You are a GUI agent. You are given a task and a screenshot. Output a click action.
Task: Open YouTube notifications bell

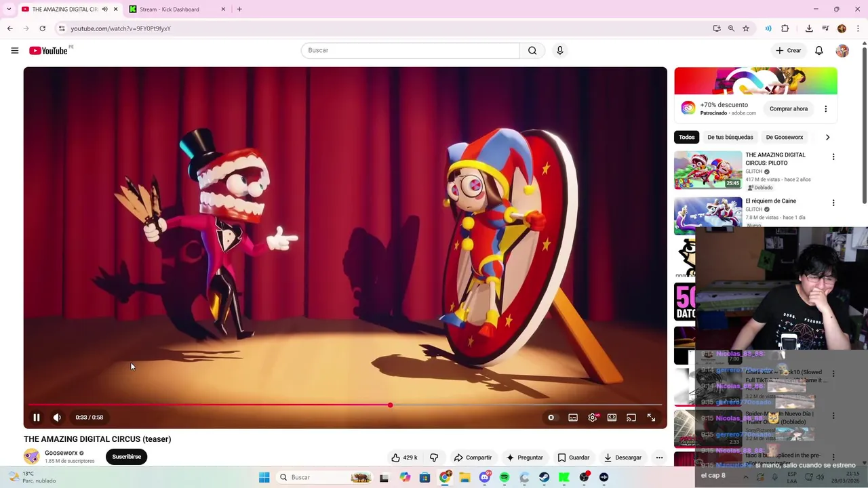(x=819, y=51)
